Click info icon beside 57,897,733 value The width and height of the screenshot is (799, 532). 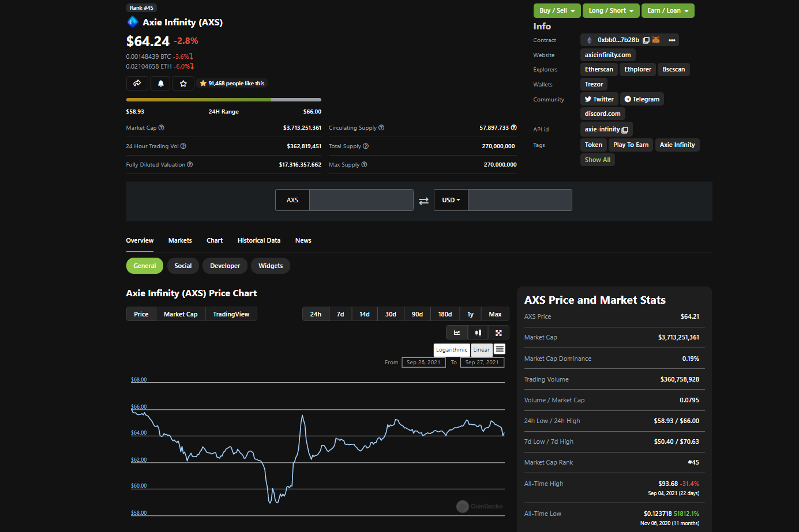click(x=513, y=127)
